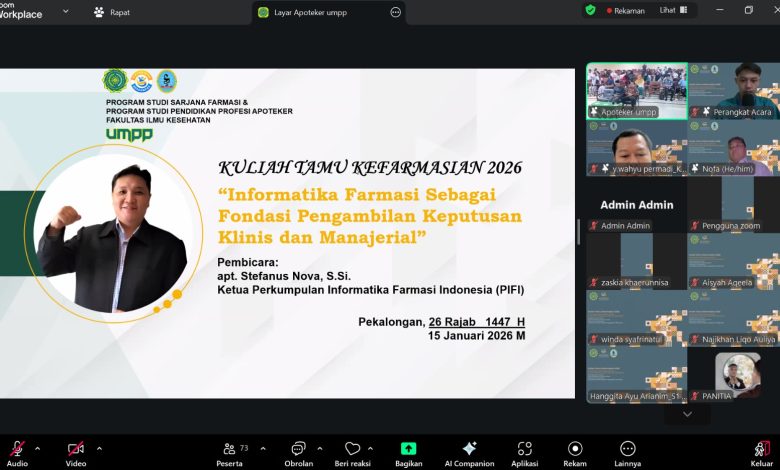
Task: Select the Perangkat Acara video thumbnail
Action: tap(733, 92)
